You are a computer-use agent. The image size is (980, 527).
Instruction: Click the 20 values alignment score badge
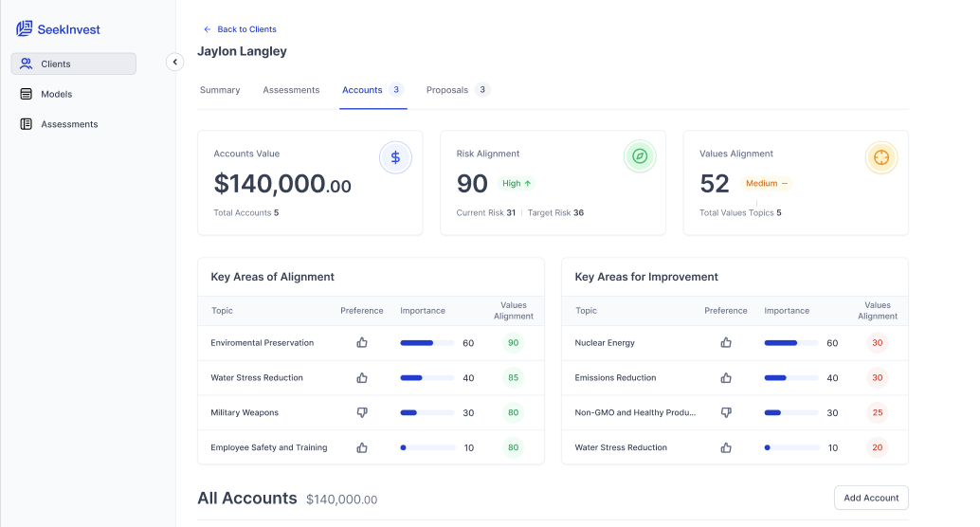(878, 447)
